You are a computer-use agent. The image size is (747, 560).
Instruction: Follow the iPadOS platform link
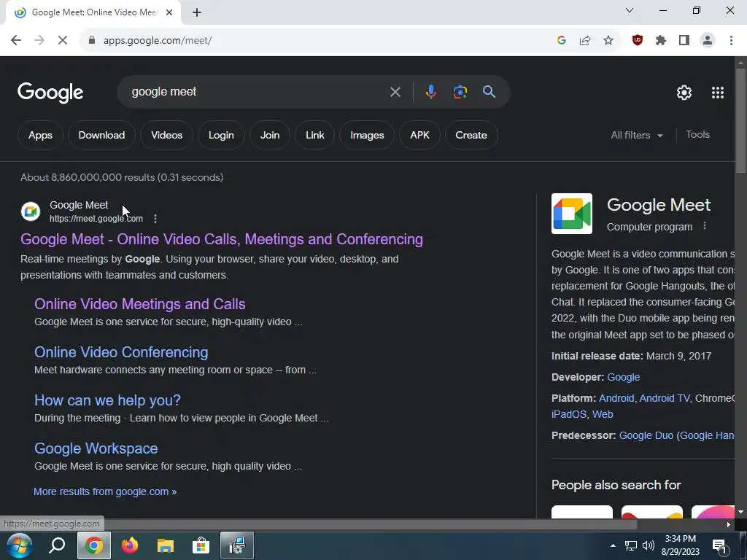pyautogui.click(x=569, y=414)
